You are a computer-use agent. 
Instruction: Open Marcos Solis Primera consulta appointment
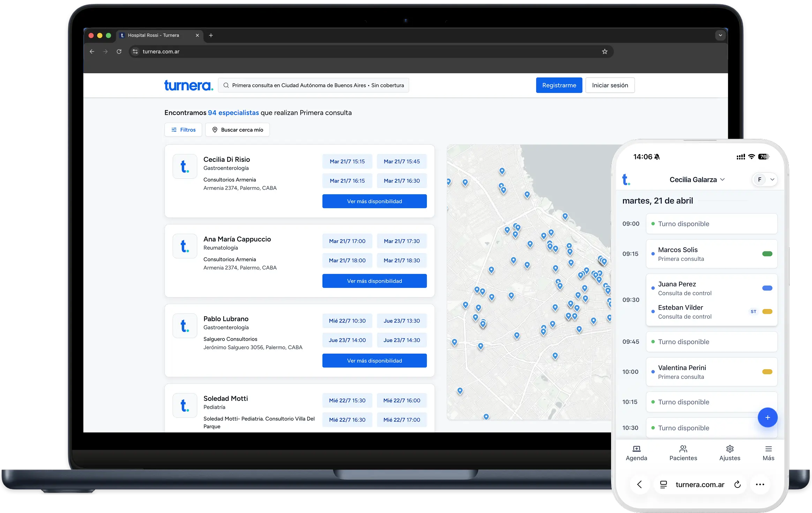click(x=712, y=254)
